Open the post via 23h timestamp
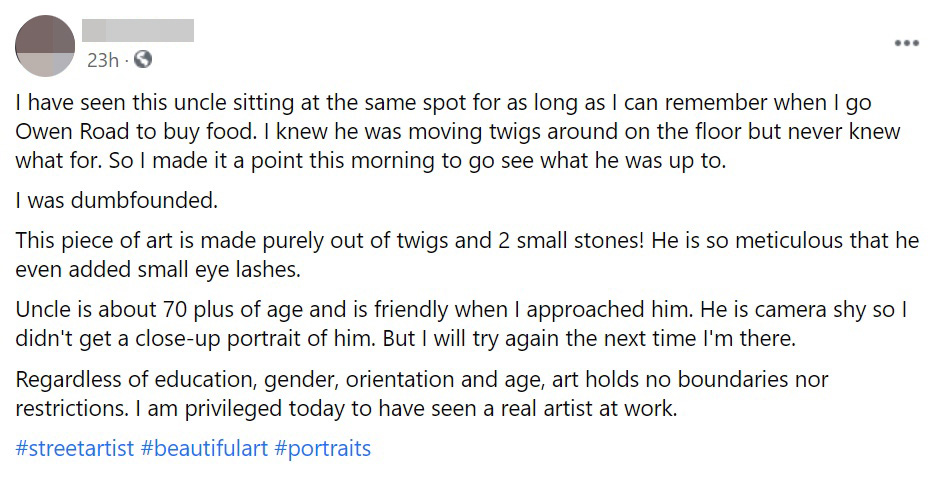The width and height of the screenshot is (951, 477). pyautogui.click(x=102, y=60)
